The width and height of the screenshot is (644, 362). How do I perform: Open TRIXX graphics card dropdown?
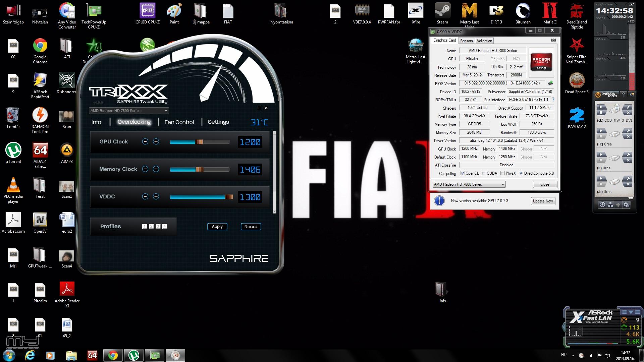pyautogui.click(x=129, y=111)
